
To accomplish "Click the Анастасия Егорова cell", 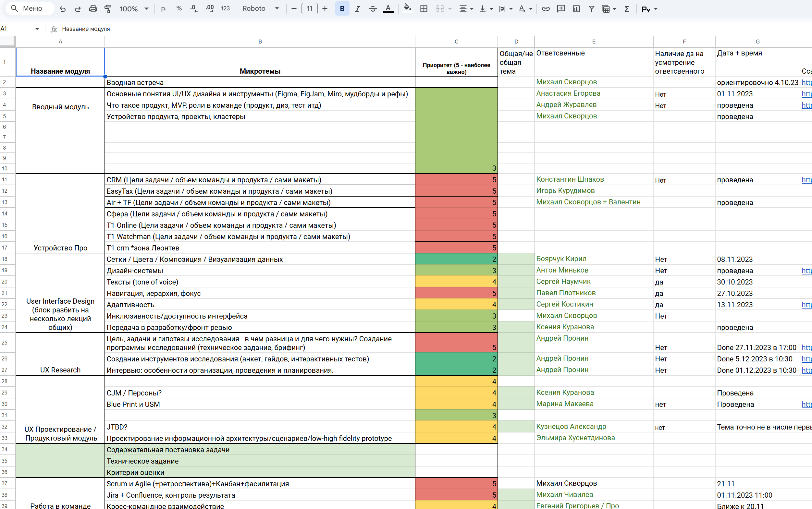I will [x=594, y=93].
